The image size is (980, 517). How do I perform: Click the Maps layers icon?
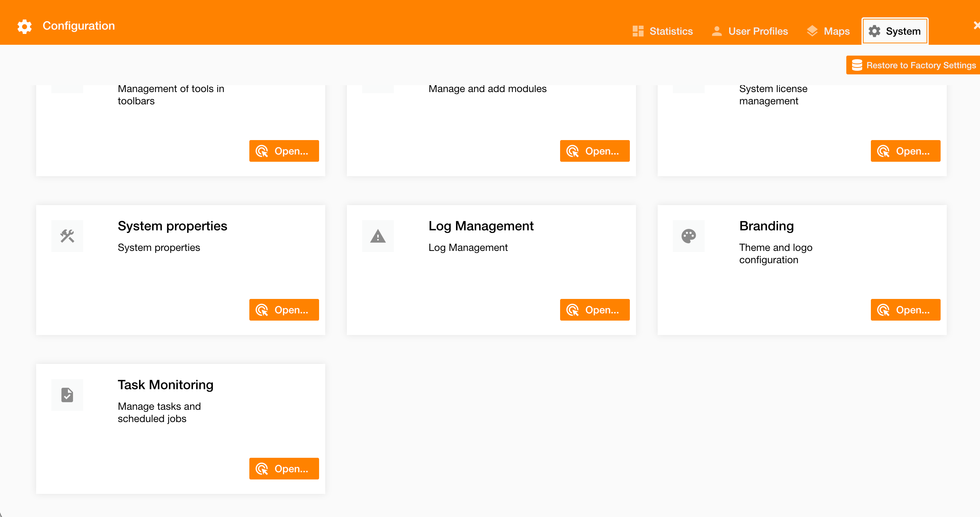click(x=812, y=31)
